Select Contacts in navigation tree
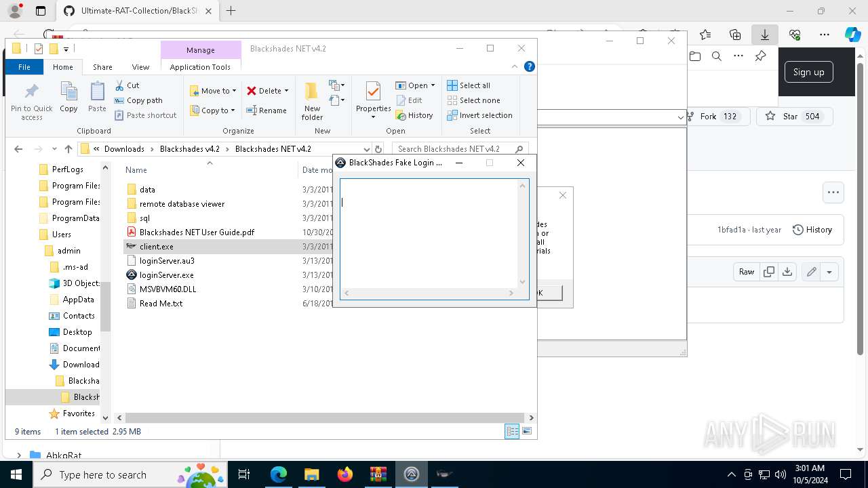 (79, 316)
